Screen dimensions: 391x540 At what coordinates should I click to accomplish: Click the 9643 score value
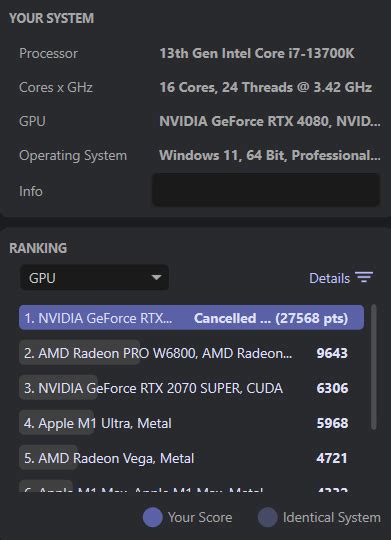332,353
